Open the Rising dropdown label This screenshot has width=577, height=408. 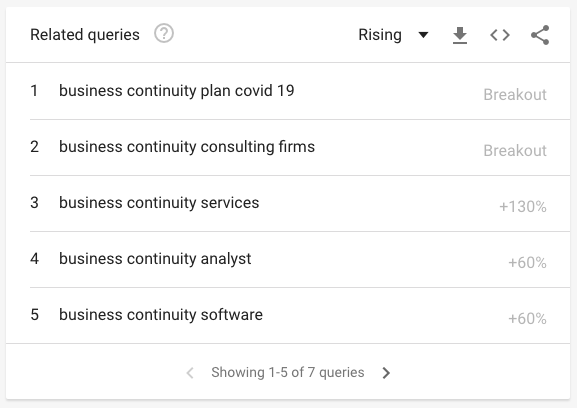click(380, 35)
